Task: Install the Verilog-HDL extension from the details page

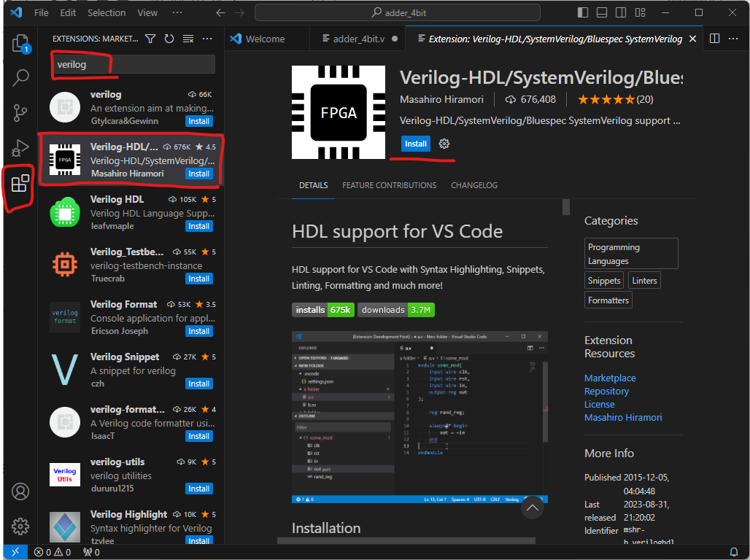Action: click(416, 144)
